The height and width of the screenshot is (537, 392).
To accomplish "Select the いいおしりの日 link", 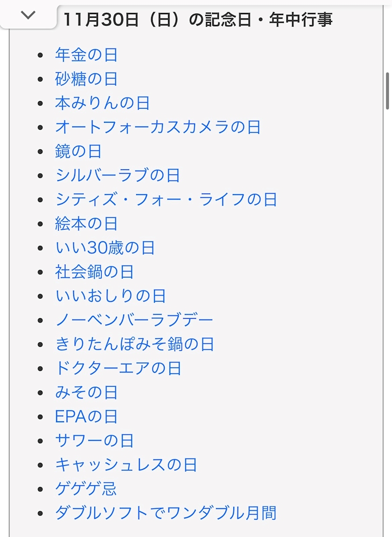I will (x=111, y=296).
